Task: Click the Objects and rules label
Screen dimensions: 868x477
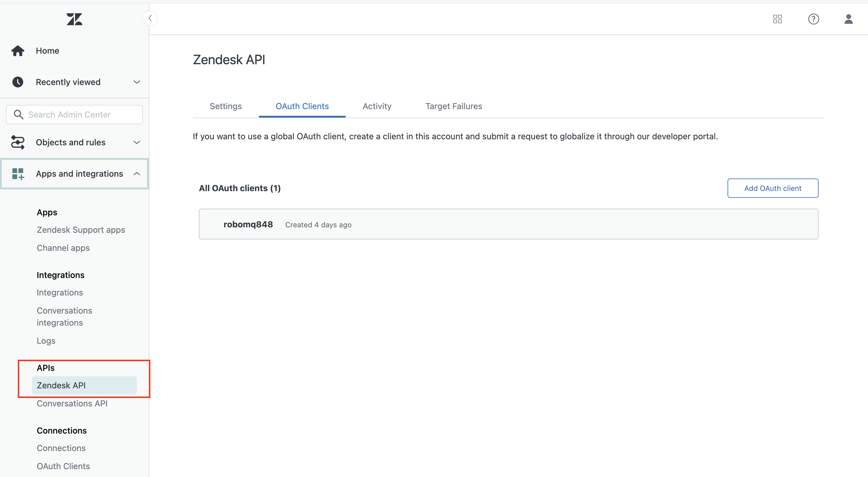Action: click(x=71, y=142)
